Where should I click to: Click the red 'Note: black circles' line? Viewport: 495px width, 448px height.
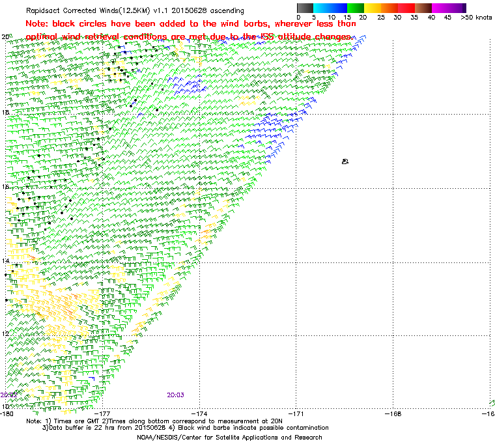pos(191,23)
